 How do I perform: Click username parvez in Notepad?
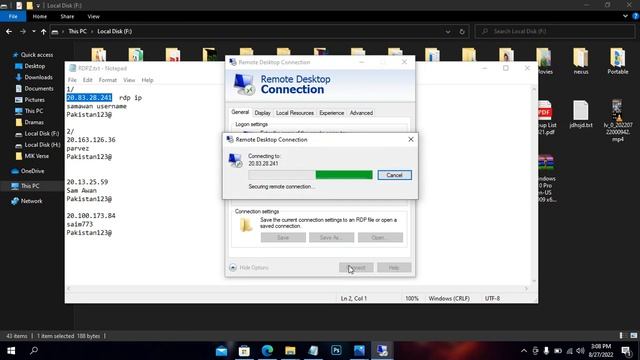coord(78,148)
